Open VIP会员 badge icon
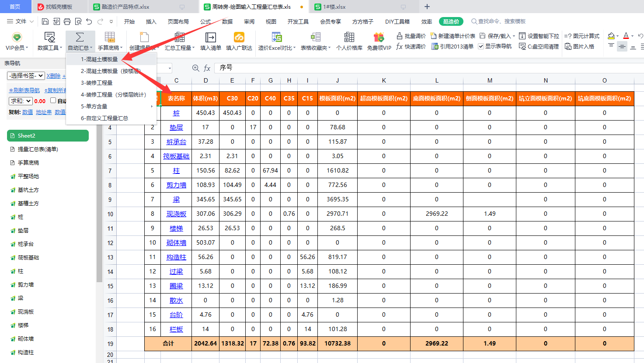644x363 pixels. click(x=17, y=37)
